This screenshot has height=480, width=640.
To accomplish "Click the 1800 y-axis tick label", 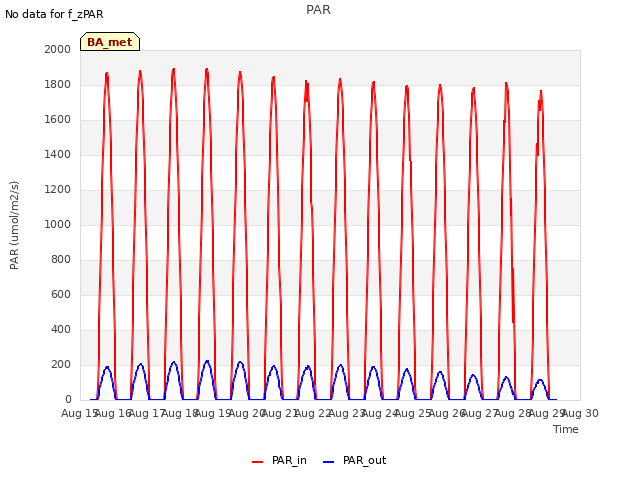I will pos(58,84).
